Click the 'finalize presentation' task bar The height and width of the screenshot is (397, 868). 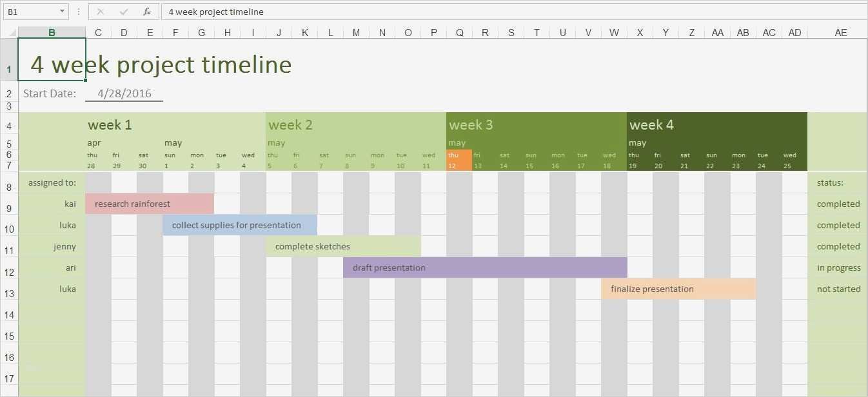[678, 289]
